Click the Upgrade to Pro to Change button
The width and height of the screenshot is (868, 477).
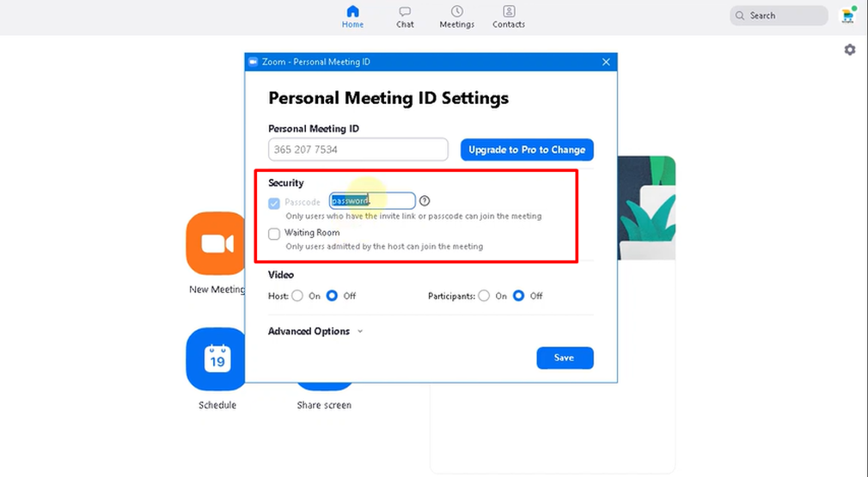(527, 150)
